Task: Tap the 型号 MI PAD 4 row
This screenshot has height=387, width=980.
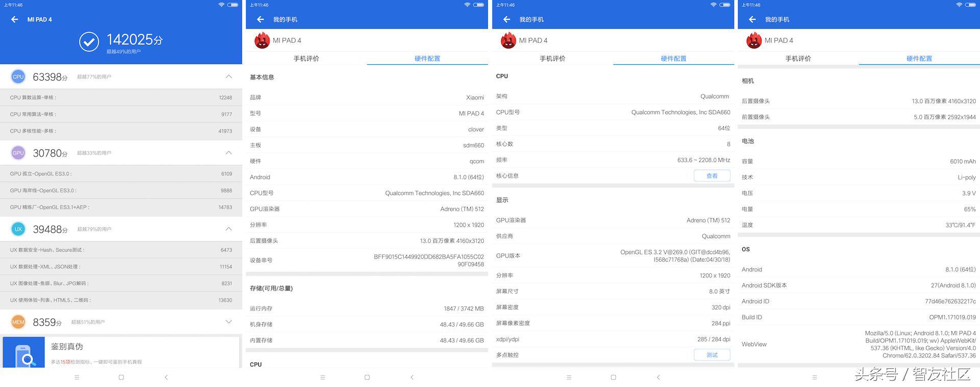Action: click(367, 113)
